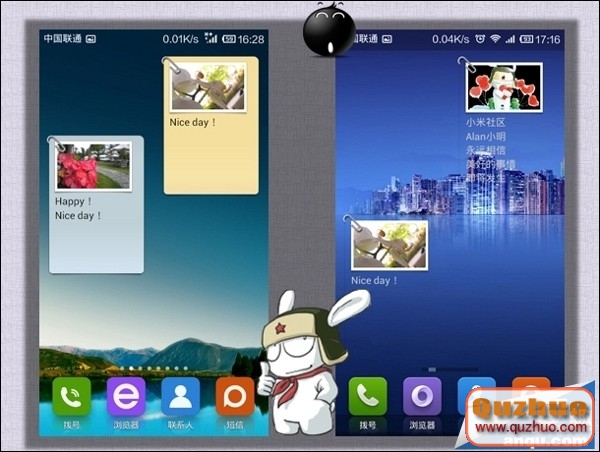600x452 pixels.
Task: Tap the 17:16 clock on right phone
Action: coord(547,39)
